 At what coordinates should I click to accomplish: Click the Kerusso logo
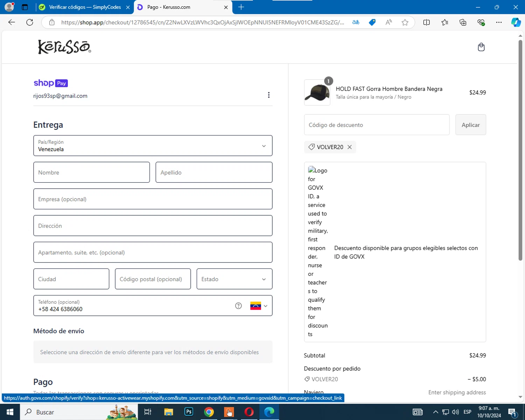[x=64, y=47]
